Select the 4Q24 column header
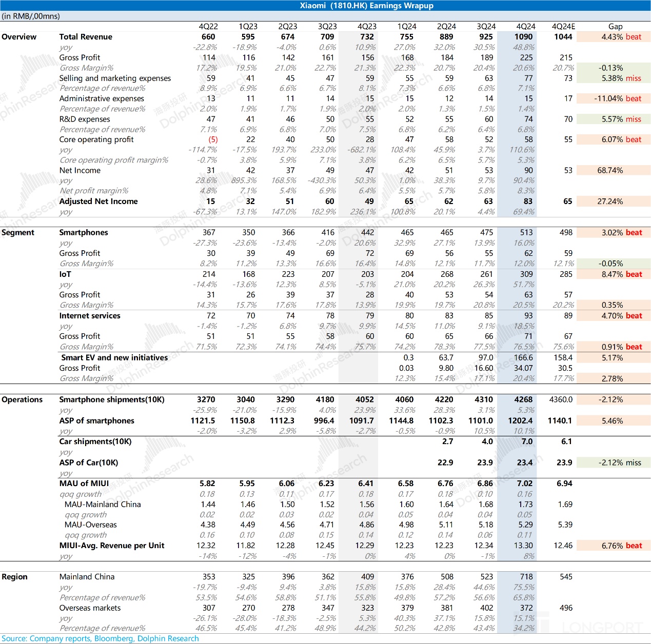The width and height of the screenshot is (651, 644). pos(525,26)
